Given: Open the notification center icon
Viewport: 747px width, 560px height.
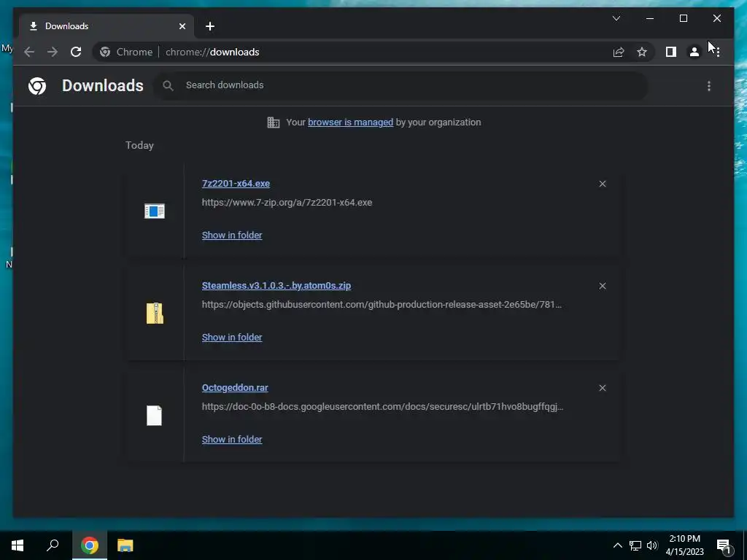Looking at the screenshot, I should click(x=724, y=545).
